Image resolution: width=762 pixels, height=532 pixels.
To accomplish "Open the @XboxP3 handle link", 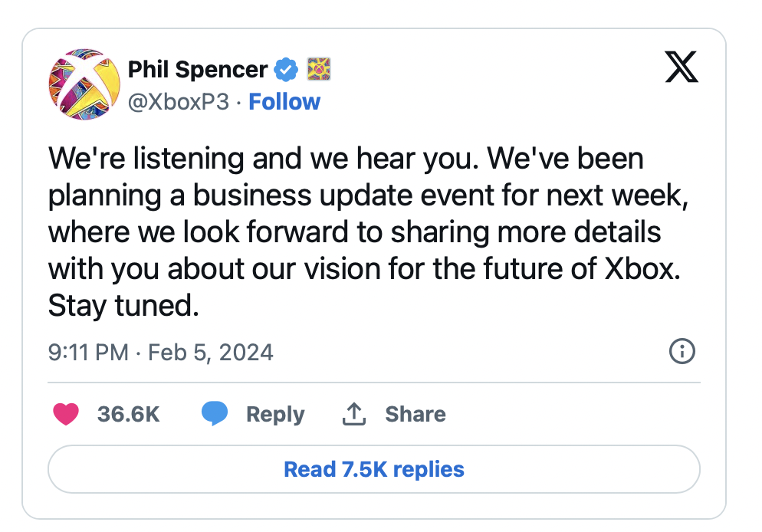I will pyautogui.click(x=178, y=102).
